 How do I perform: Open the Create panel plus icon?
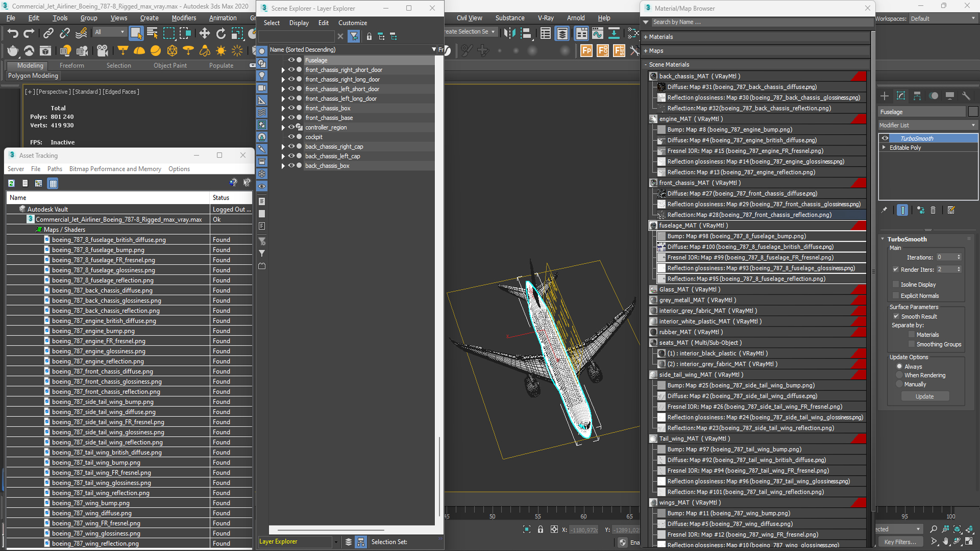coord(885,96)
